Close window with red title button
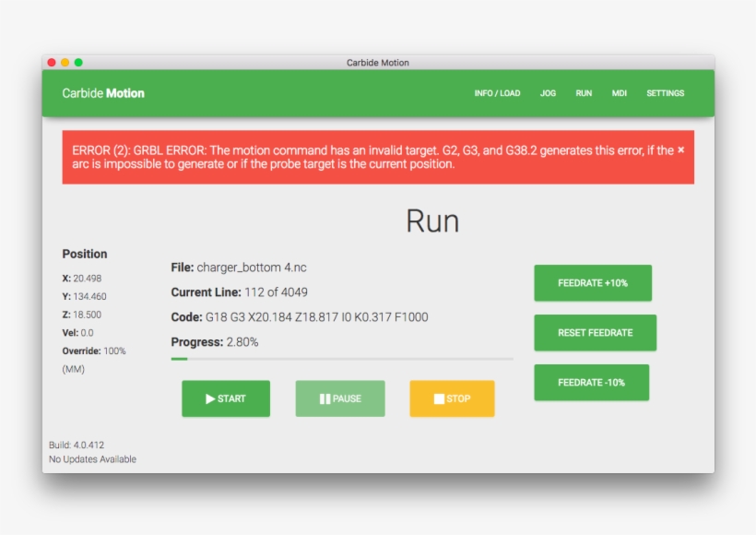Viewport: 756px width, 535px height. (52, 62)
